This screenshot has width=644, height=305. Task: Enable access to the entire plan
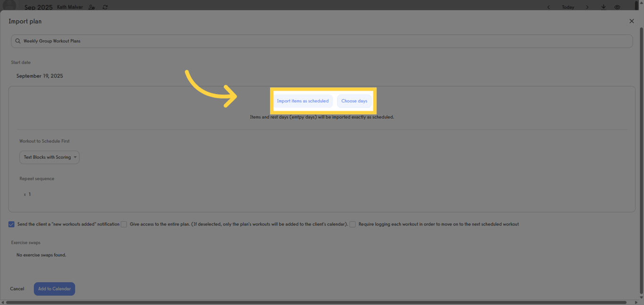[x=124, y=224]
